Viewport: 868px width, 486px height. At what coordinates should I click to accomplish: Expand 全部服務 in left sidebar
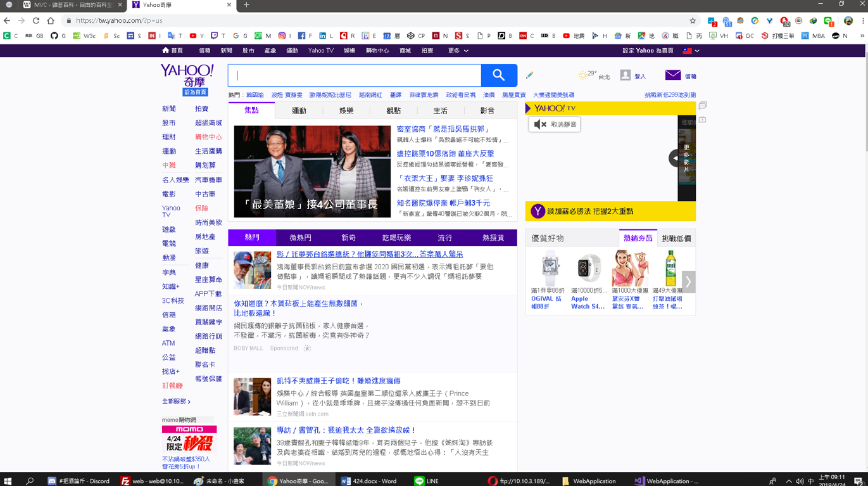point(176,401)
